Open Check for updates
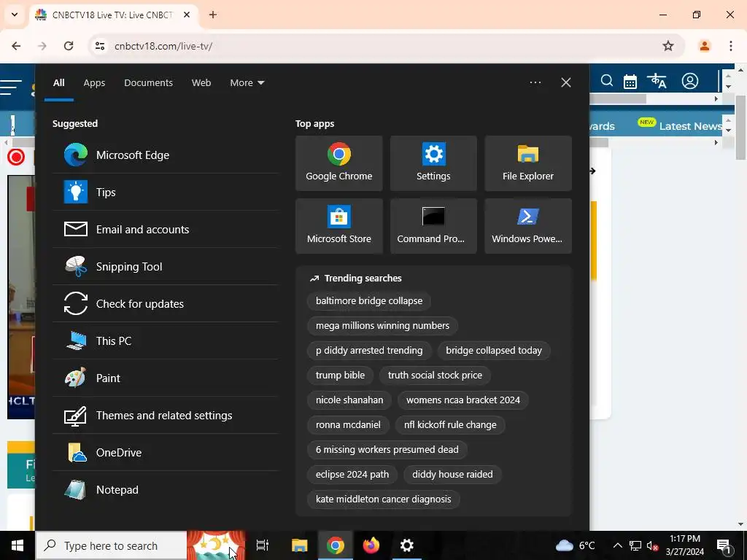The image size is (747, 560). [x=166, y=304]
